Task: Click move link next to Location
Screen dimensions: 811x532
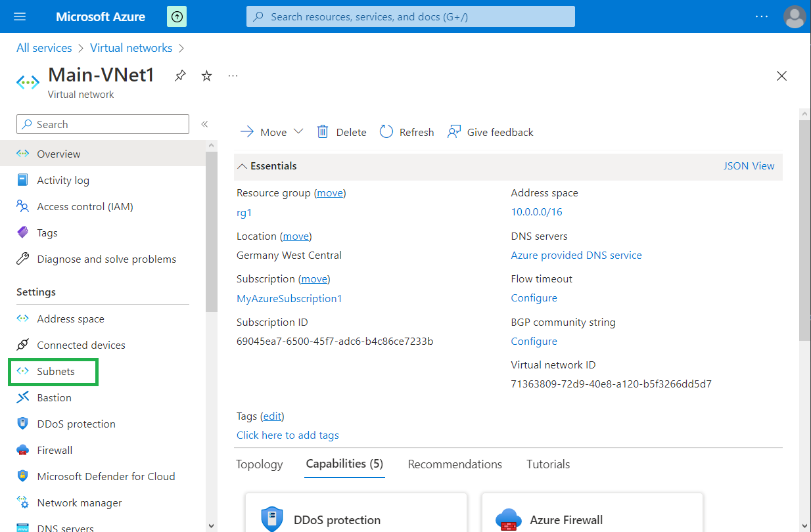Action: [x=296, y=236]
